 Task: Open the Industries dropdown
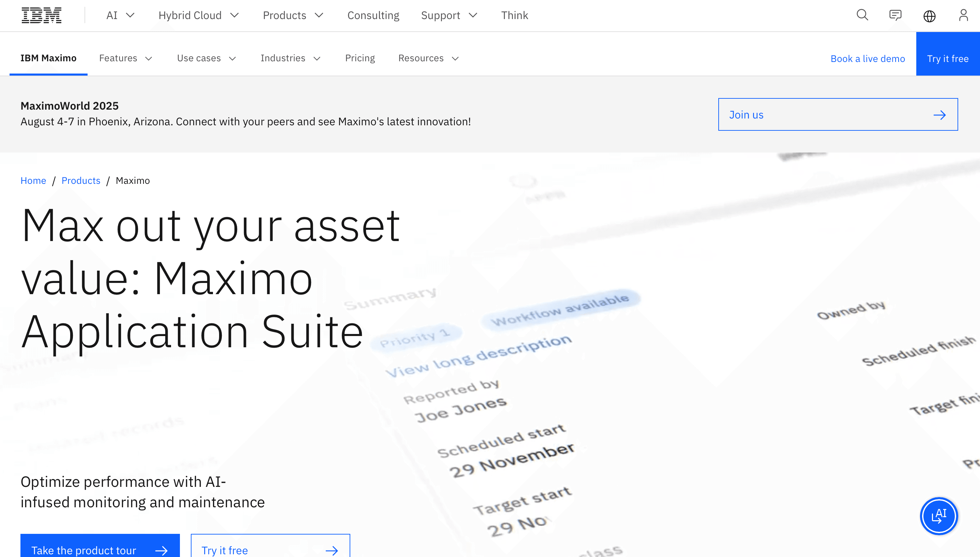coord(291,58)
